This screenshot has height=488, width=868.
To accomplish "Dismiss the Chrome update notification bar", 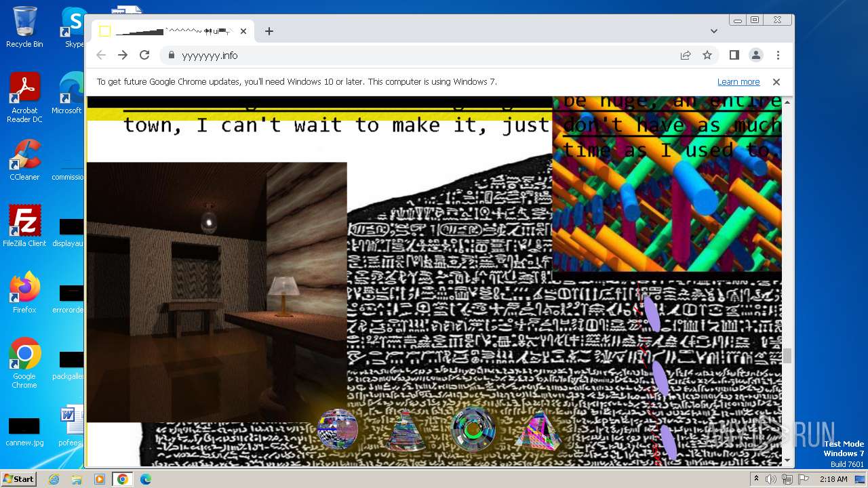I will [776, 82].
